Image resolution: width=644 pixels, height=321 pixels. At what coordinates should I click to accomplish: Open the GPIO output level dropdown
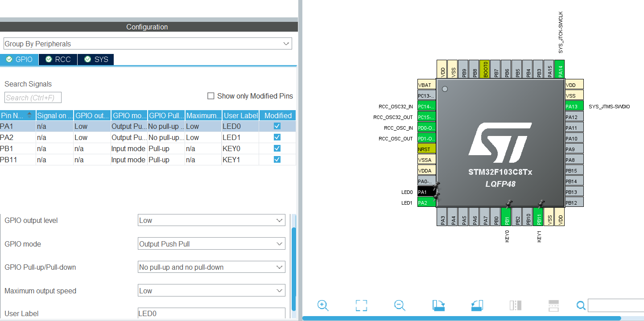[211, 220]
